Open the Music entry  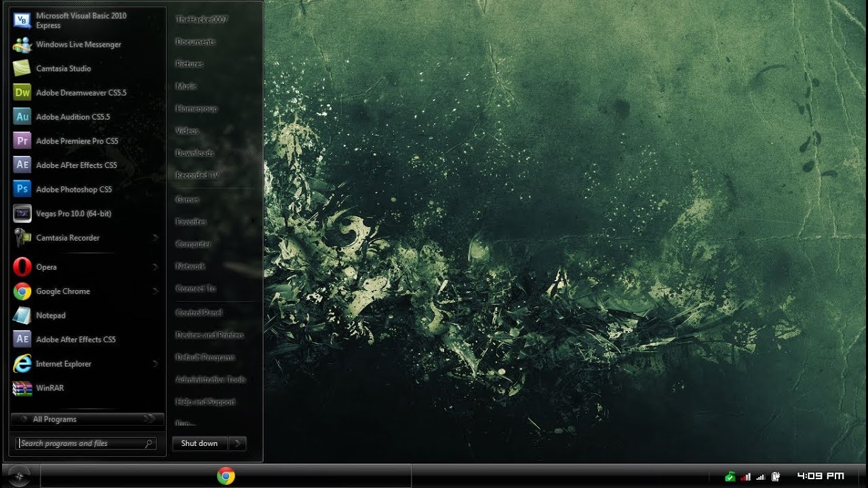click(x=186, y=87)
